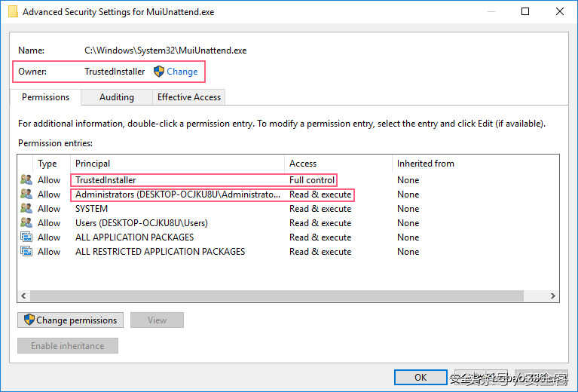
Task: Click the user group icon beside TrustedInstaller
Action: 26,180
